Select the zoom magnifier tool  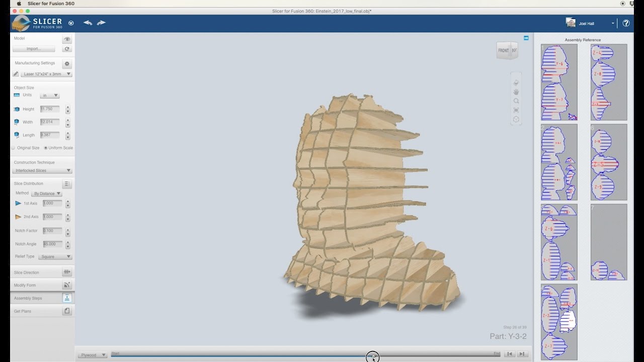click(516, 101)
